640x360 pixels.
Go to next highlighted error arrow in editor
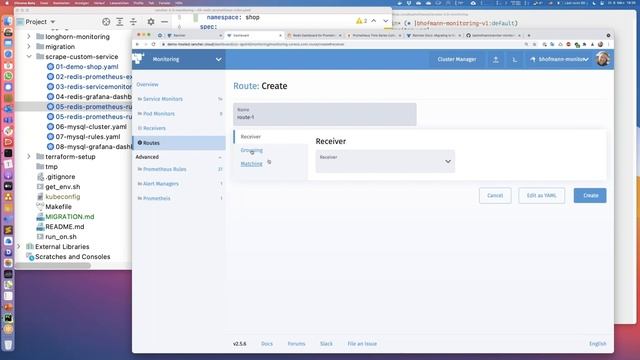[x=386, y=21]
